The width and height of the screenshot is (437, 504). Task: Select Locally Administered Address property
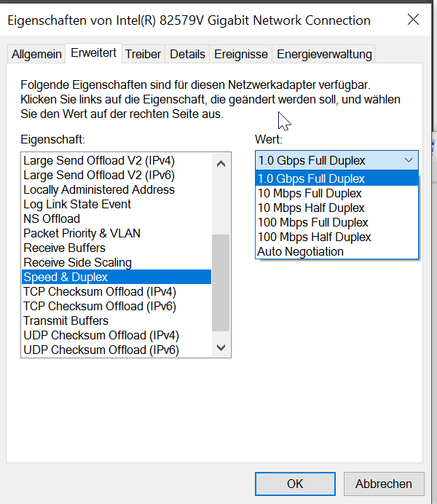pos(117,189)
